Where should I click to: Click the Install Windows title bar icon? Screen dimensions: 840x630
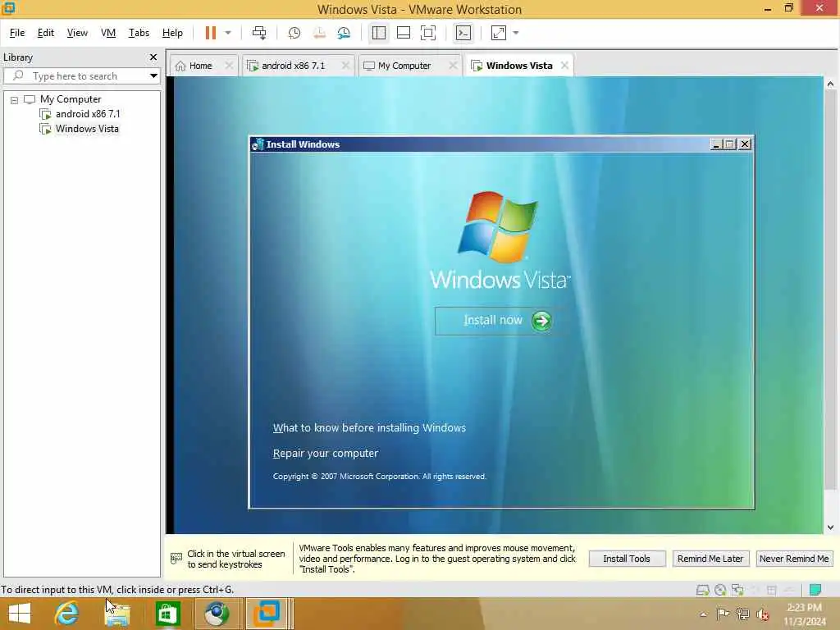click(x=258, y=144)
